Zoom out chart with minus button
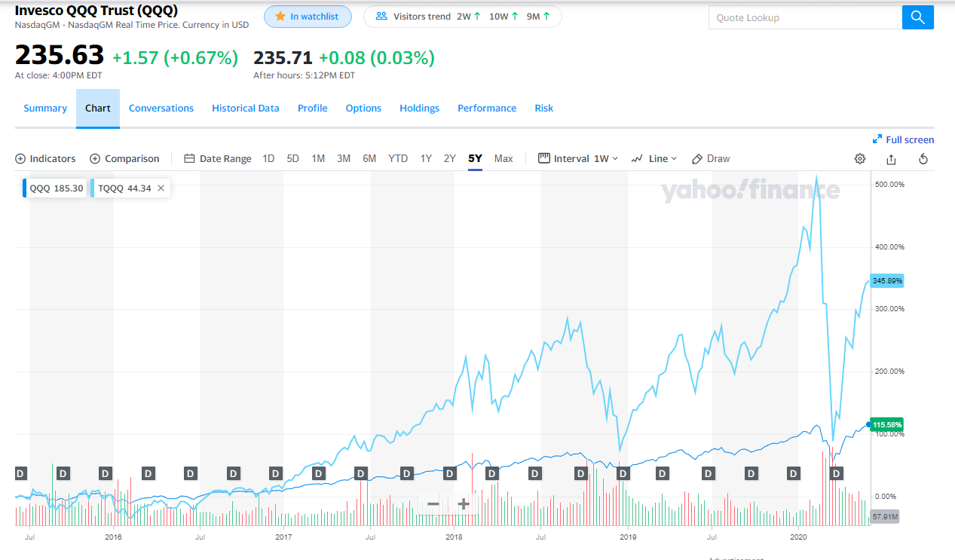This screenshot has width=955, height=560. (x=433, y=504)
